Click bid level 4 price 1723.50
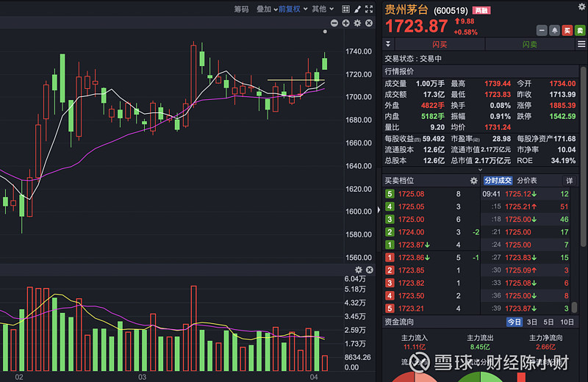The width and height of the screenshot is (588, 382). pos(411,296)
